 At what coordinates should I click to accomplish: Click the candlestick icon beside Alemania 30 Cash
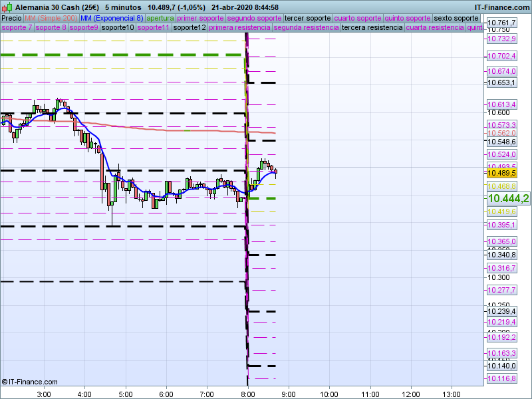click(x=7, y=7)
